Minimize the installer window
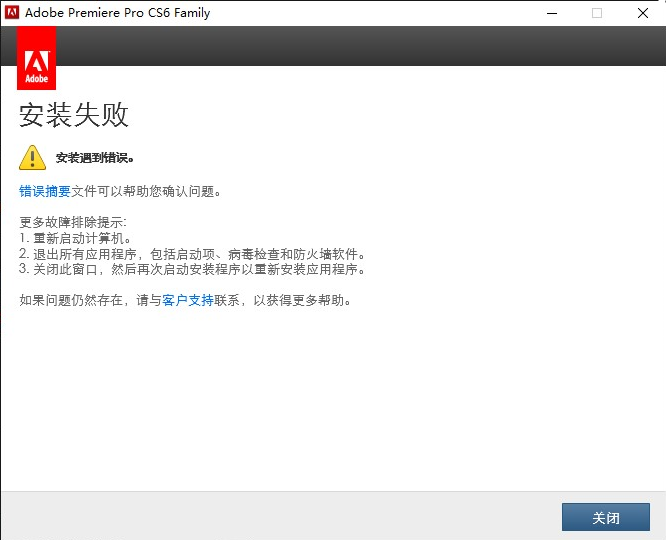 pos(552,13)
